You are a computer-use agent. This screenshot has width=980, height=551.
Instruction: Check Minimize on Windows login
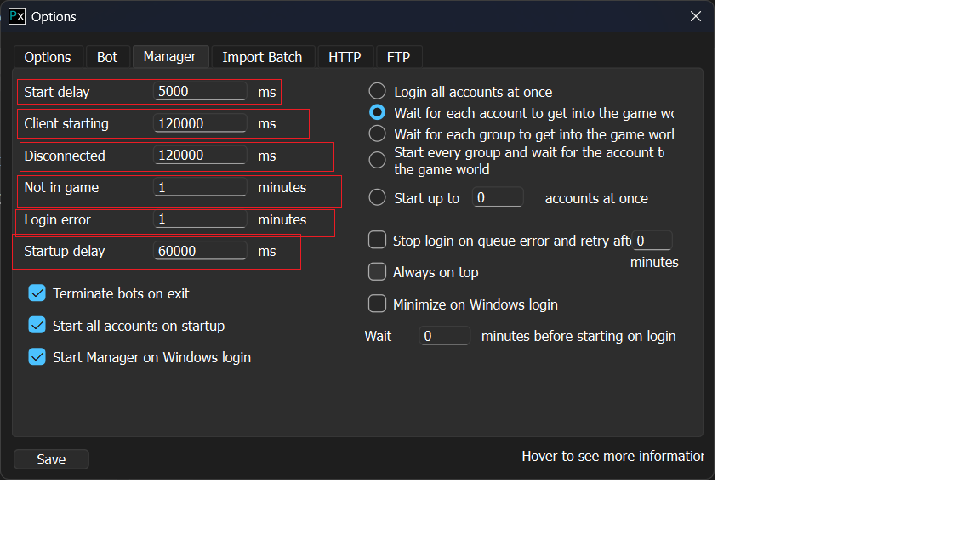pyautogui.click(x=377, y=304)
